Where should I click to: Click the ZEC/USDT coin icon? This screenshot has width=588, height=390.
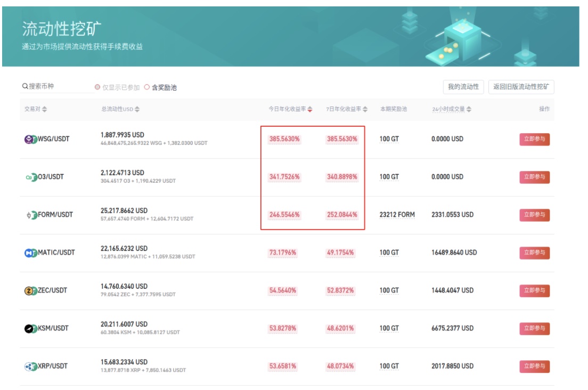(31, 291)
